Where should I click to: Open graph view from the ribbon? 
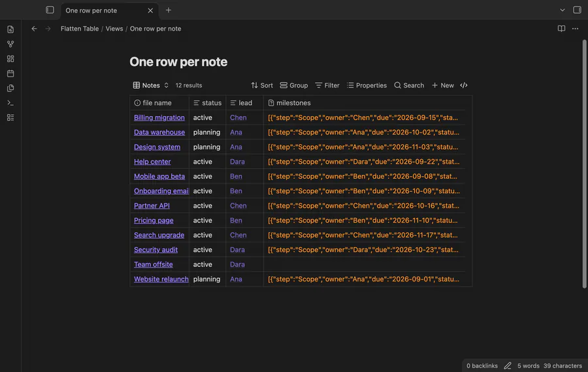tap(10, 44)
